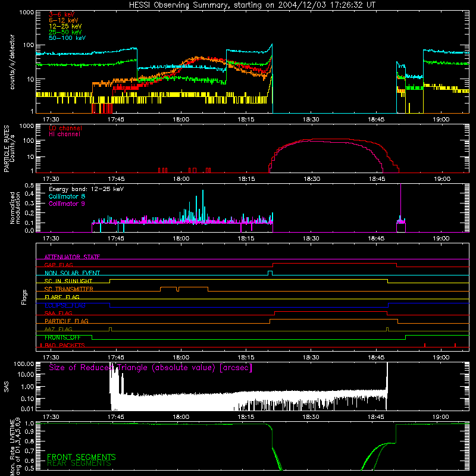Screen dimensions: 476x476
Task: Click the SAS axis label
Action: (x=7, y=387)
